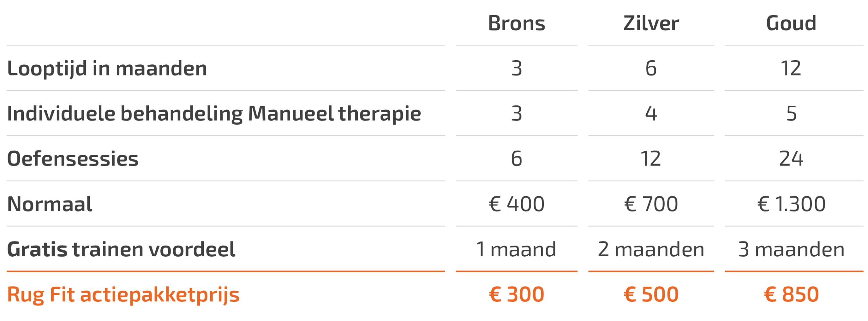Click the € 1.300 normal Goud price
The width and height of the screenshot is (868, 321).
coord(791,204)
